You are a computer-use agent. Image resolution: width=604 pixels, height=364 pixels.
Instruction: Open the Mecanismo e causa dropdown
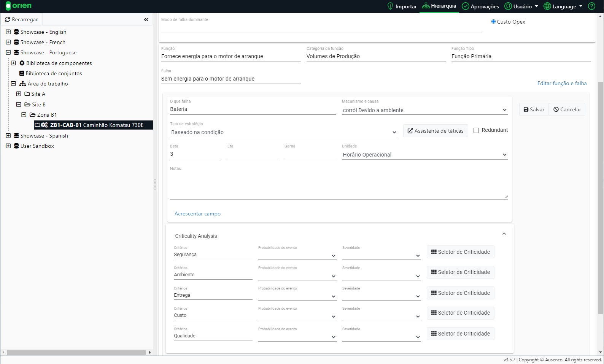(425, 110)
